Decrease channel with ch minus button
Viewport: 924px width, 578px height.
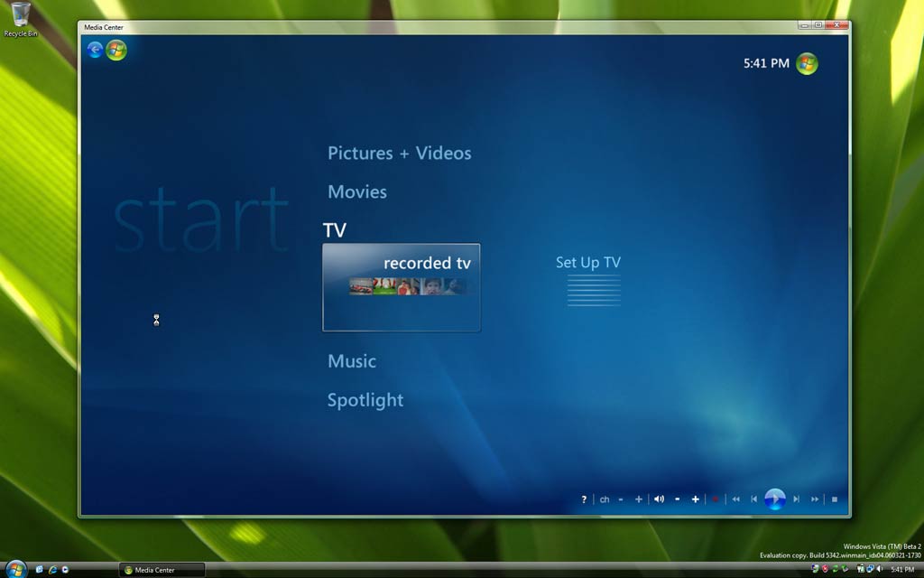tap(621, 499)
